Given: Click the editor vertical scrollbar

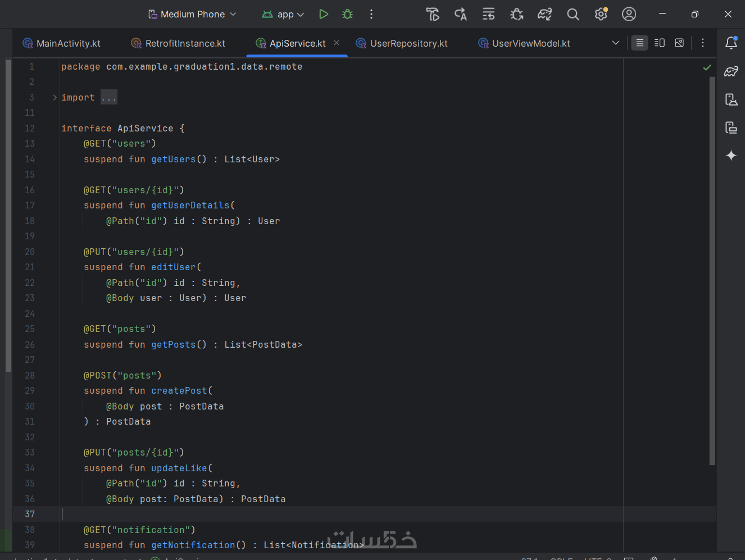Looking at the screenshot, I should [x=712, y=270].
